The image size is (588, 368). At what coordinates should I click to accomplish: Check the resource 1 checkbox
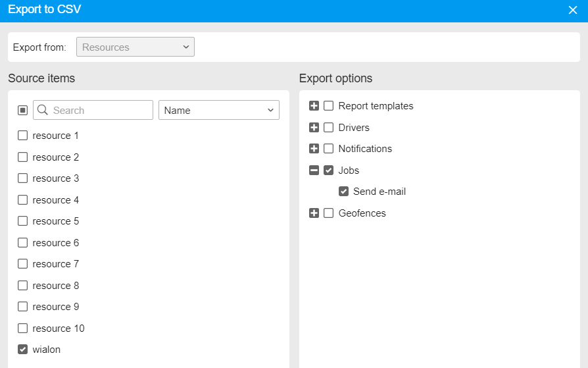point(22,136)
